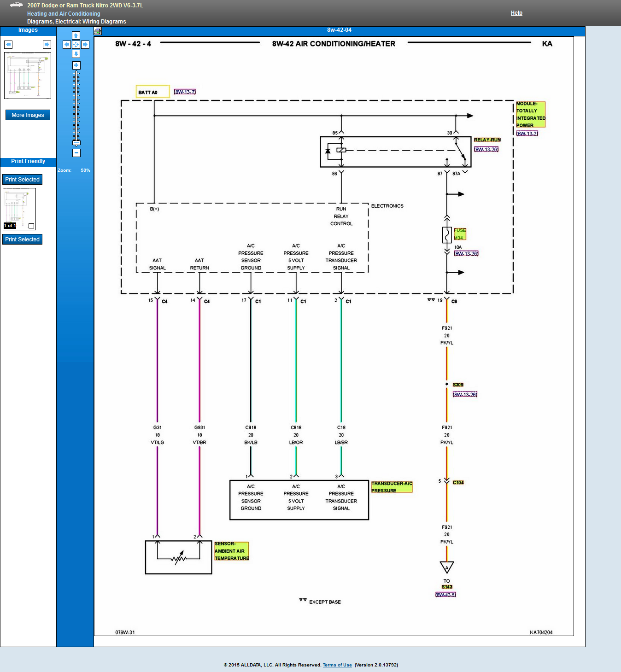This screenshot has height=672, width=621.
Task: Tick the checkbox on the 1 of 1 print thumbnail
Action: pyautogui.click(x=31, y=226)
